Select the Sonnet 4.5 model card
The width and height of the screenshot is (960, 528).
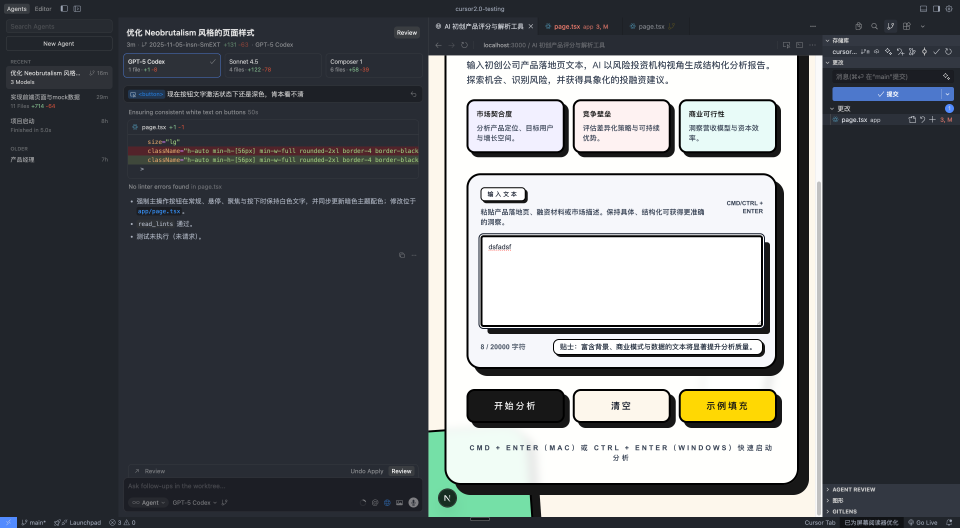click(x=272, y=65)
